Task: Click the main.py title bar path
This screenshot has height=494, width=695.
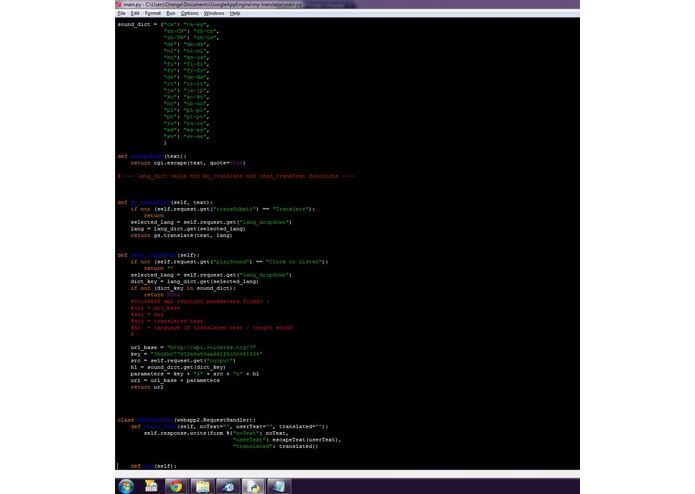Action: tap(212, 4)
